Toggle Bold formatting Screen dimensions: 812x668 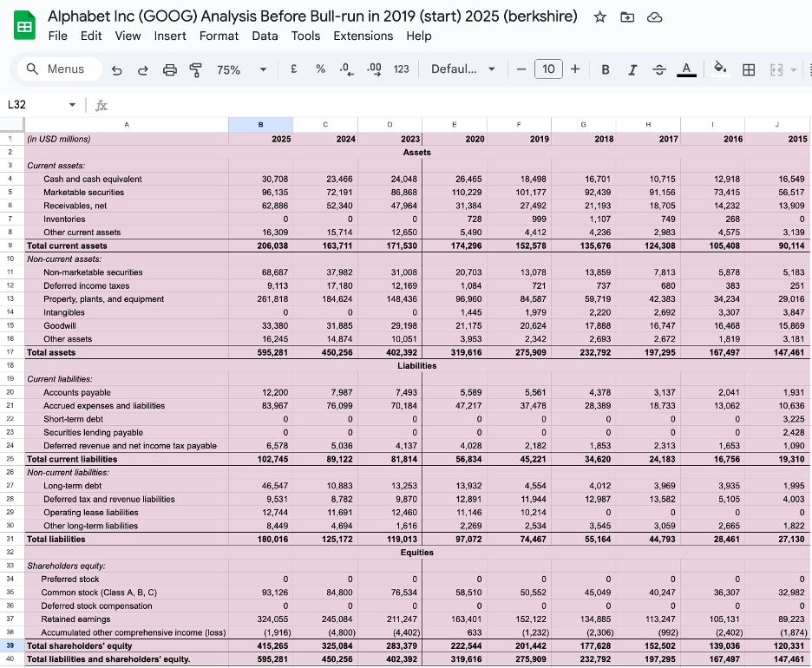(x=606, y=69)
